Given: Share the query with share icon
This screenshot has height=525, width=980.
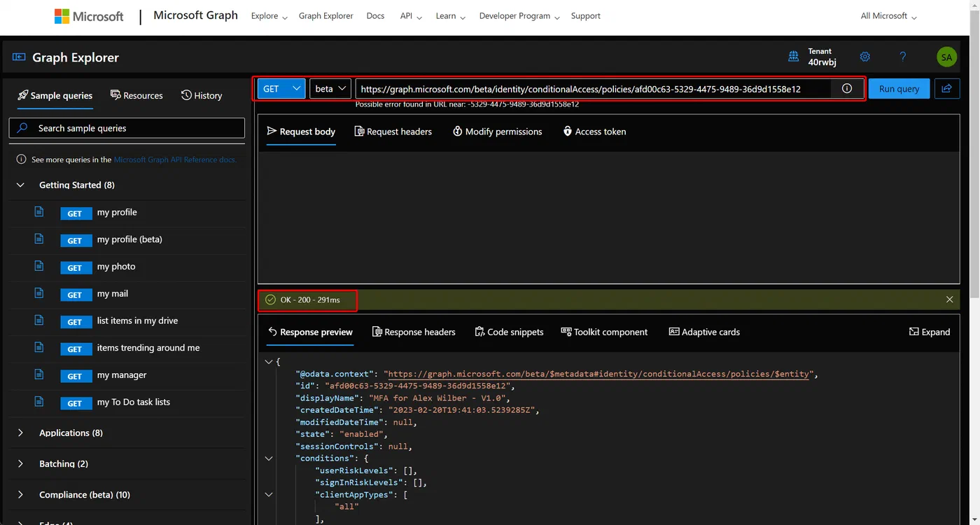Looking at the screenshot, I should coord(947,89).
